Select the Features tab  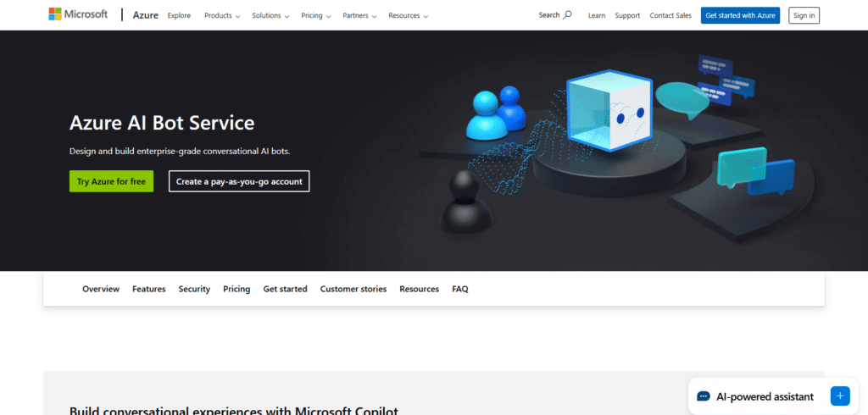pyautogui.click(x=149, y=289)
